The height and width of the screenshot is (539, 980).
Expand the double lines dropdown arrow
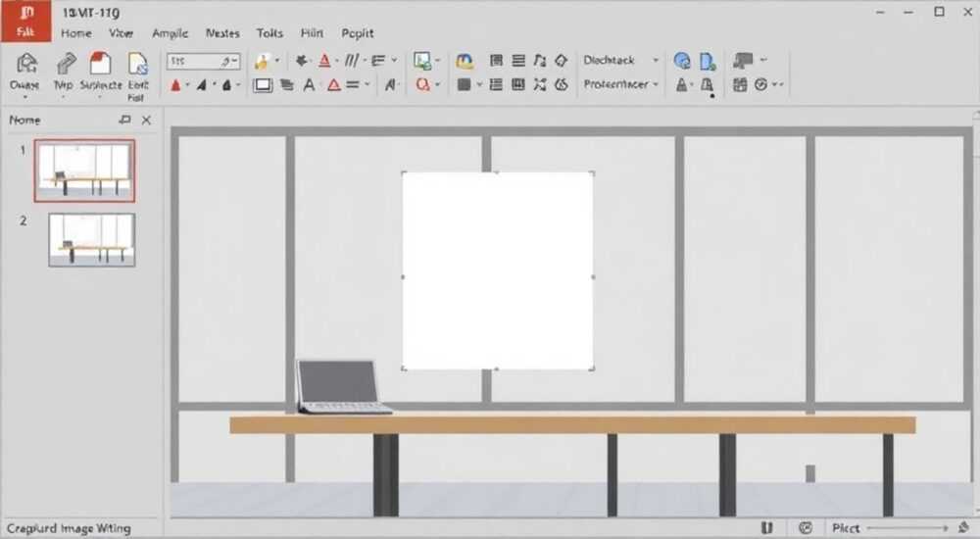point(367,85)
